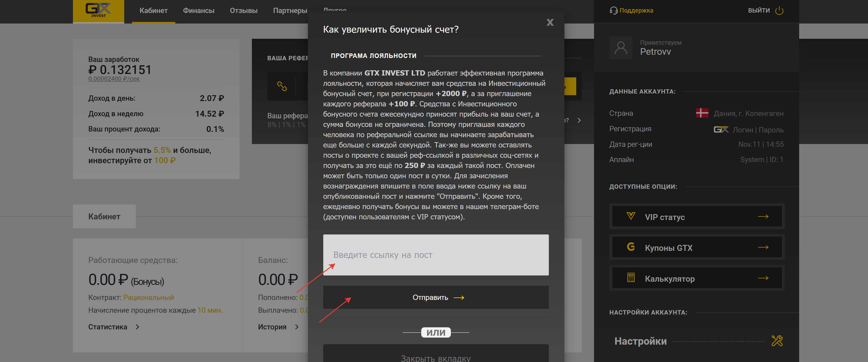
Task: Click the calculator icon
Action: point(631,278)
